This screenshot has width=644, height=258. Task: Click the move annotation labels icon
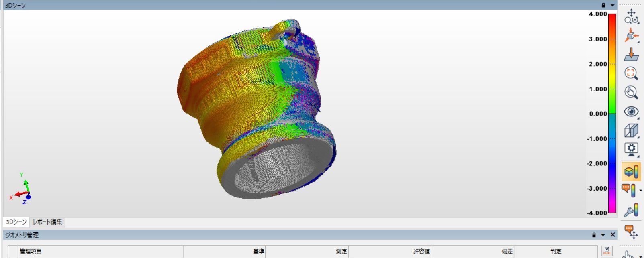tap(631, 232)
